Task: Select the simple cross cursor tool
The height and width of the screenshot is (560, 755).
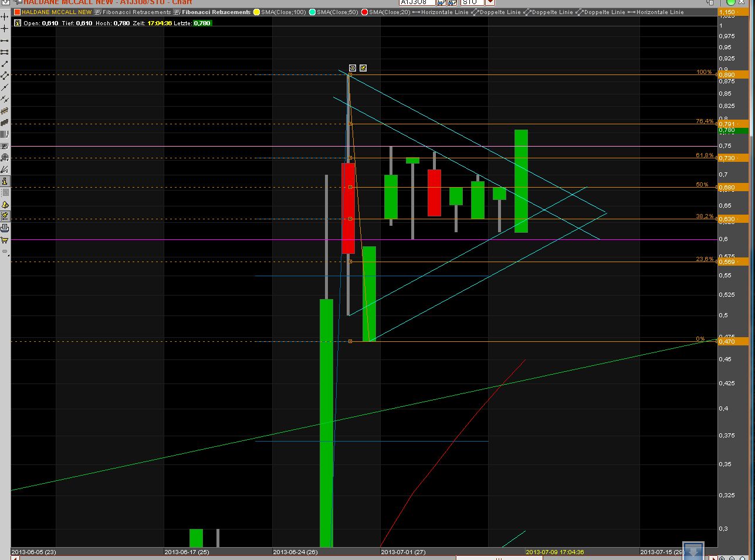Action: pyautogui.click(x=5, y=29)
